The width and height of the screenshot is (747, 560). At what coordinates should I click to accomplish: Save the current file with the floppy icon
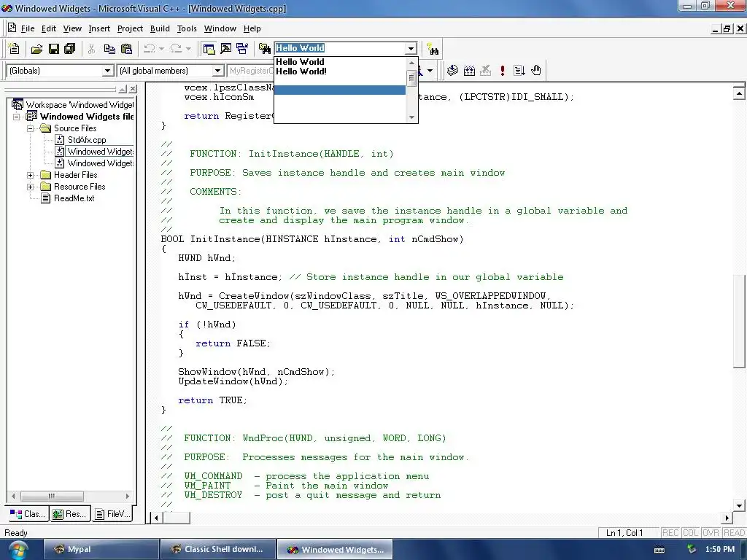click(54, 49)
